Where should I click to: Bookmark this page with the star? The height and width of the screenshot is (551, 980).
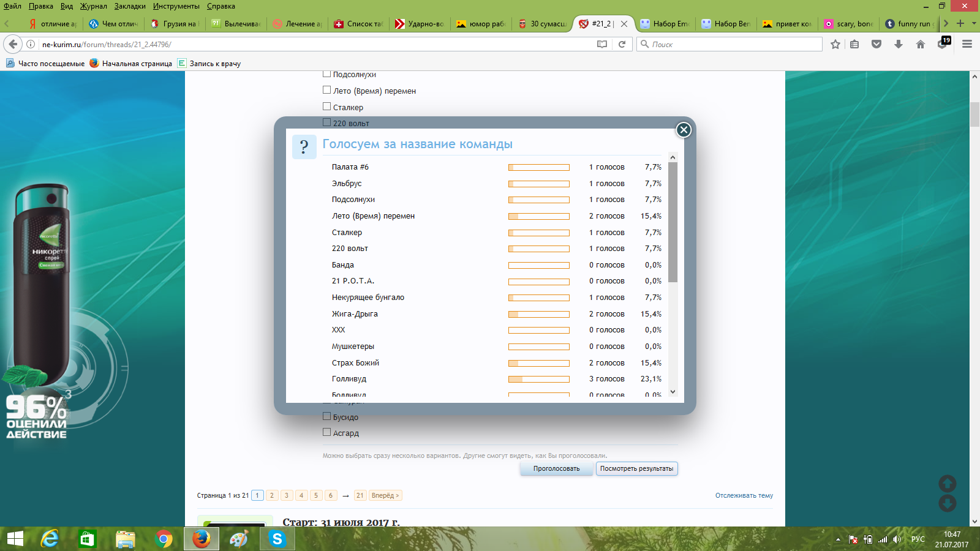click(x=835, y=44)
